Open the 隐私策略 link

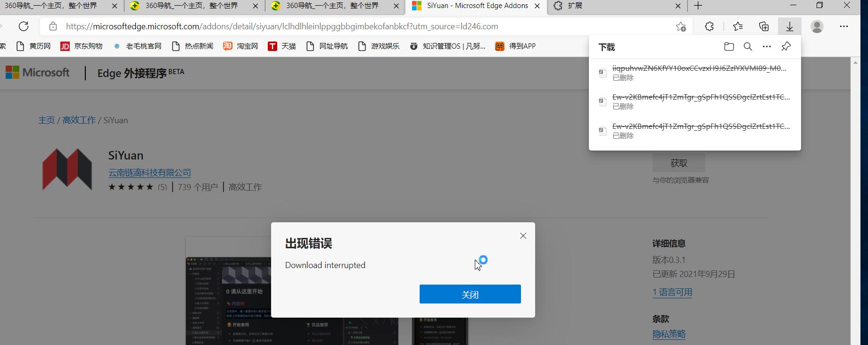669,334
